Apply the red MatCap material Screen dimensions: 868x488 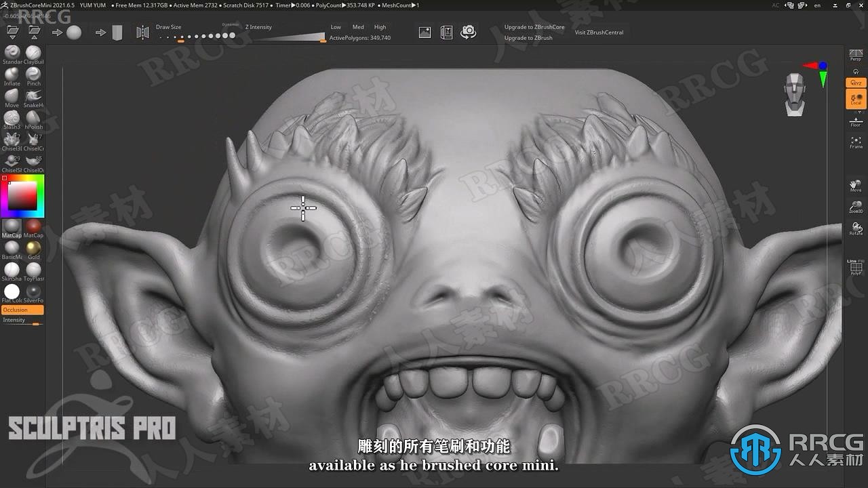click(33, 228)
